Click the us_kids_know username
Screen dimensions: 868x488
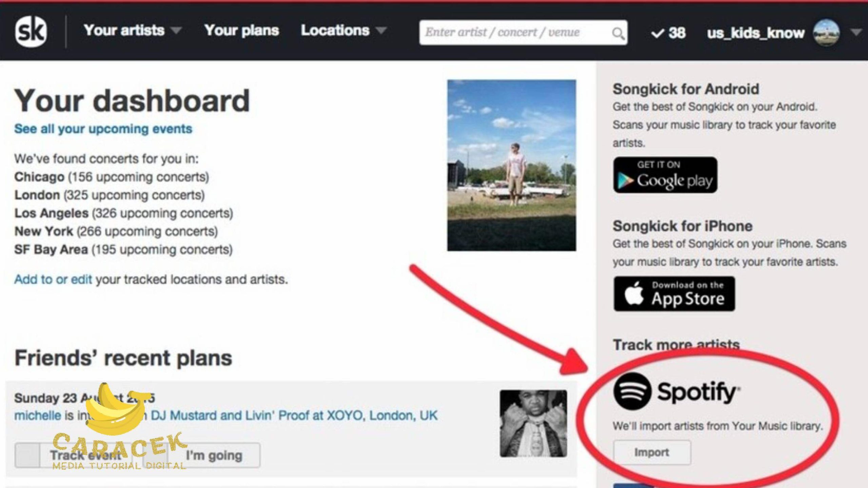(755, 33)
